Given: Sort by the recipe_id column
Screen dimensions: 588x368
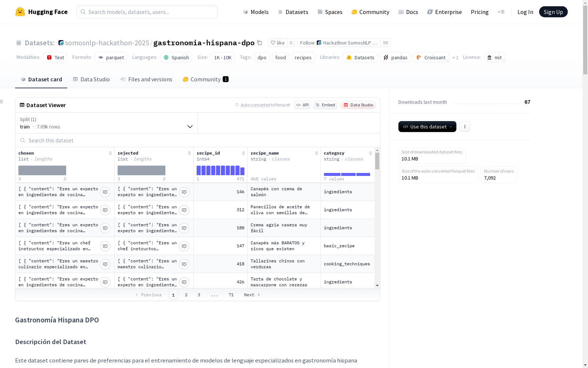Looking at the screenshot, I should tap(243, 153).
